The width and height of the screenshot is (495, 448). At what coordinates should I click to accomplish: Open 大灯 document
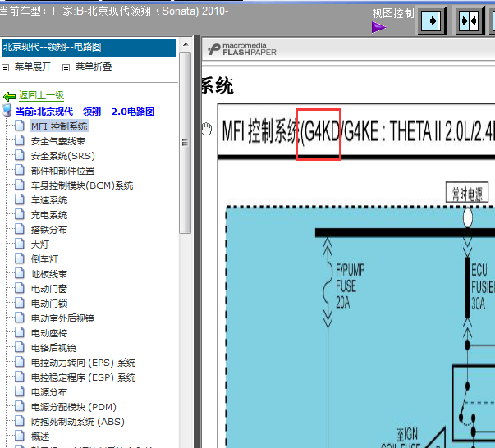coord(40,245)
